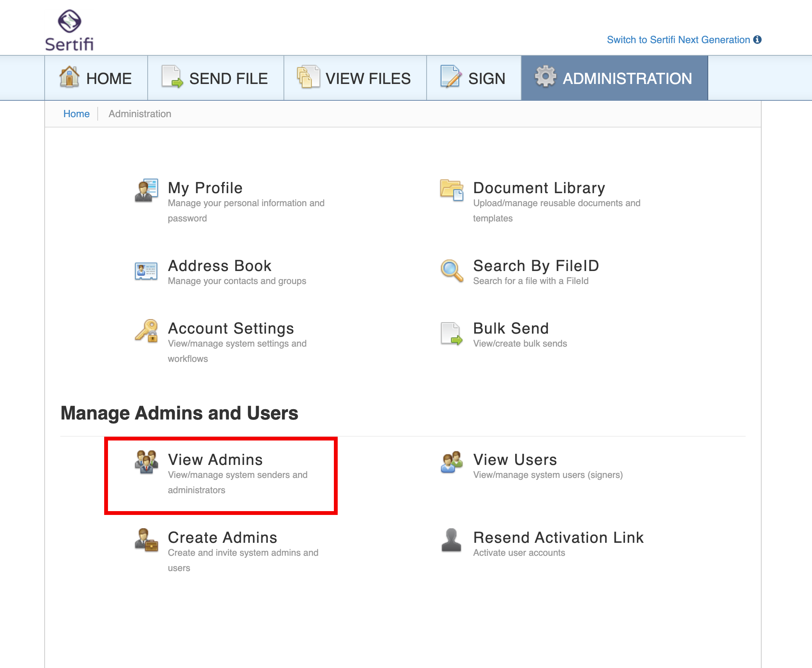Open the HOME tab
This screenshot has width=812, height=668.
point(96,78)
